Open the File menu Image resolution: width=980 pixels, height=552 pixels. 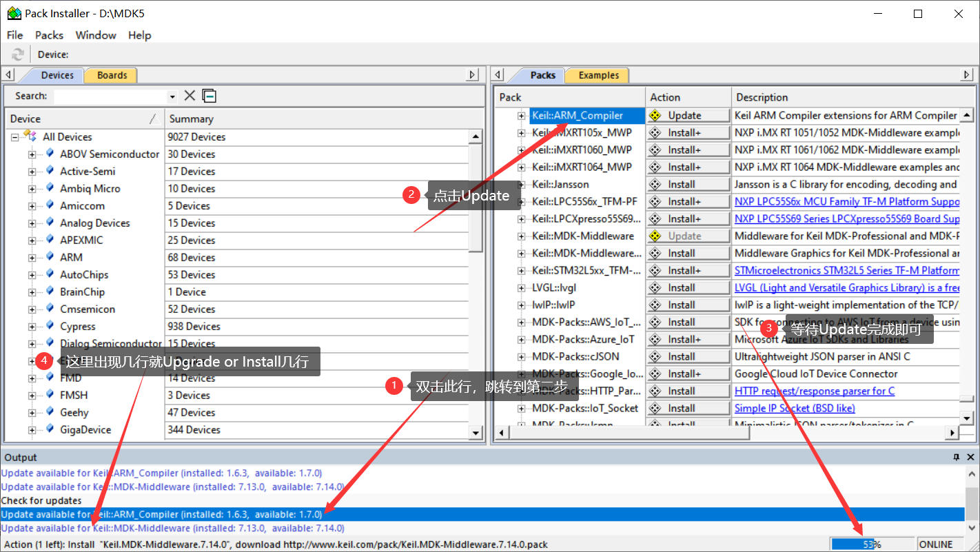14,34
